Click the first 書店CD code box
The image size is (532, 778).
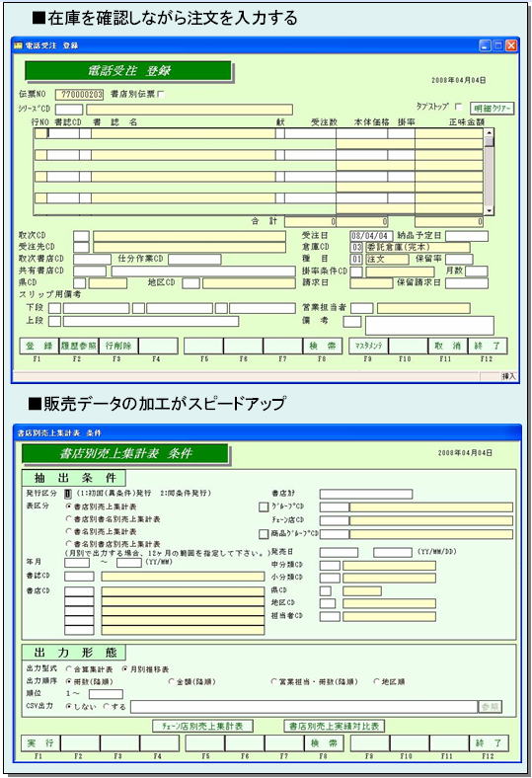click(79, 591)
